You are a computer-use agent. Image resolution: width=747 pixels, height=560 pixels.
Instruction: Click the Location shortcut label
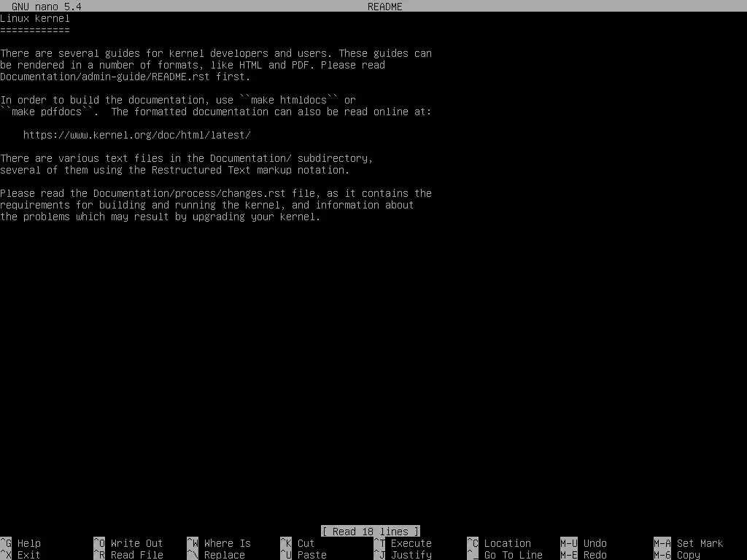coord(508,543)
